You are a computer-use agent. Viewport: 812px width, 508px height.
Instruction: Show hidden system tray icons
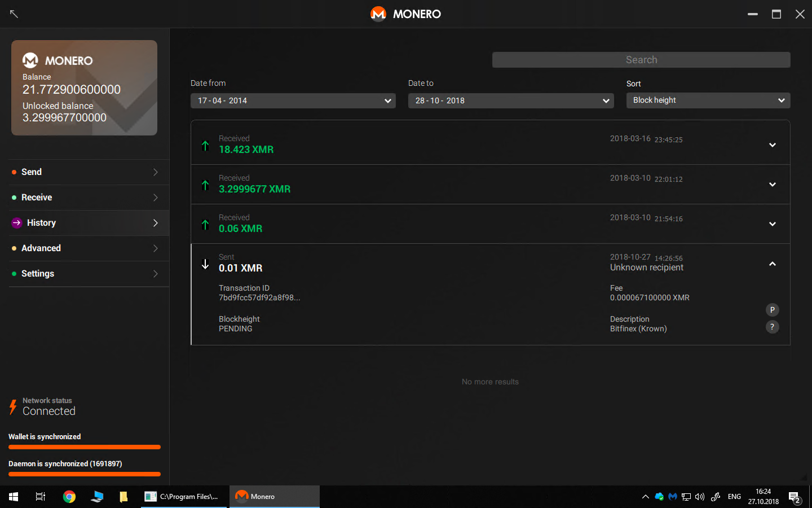[x=645, y=497]
